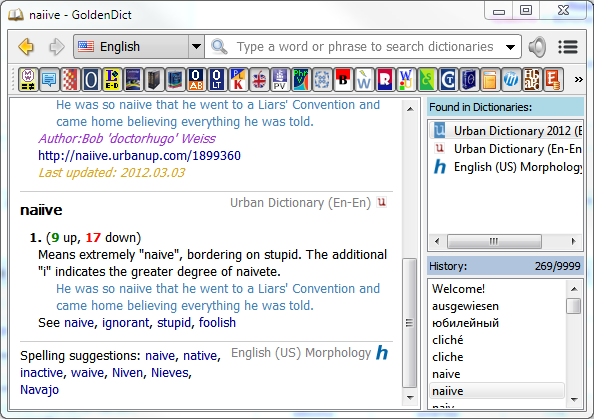Image resolution: width=594 pixels, height=419 pixels.
Task: Select unaccented 'cliche' in History list
Action: [497, 357]
